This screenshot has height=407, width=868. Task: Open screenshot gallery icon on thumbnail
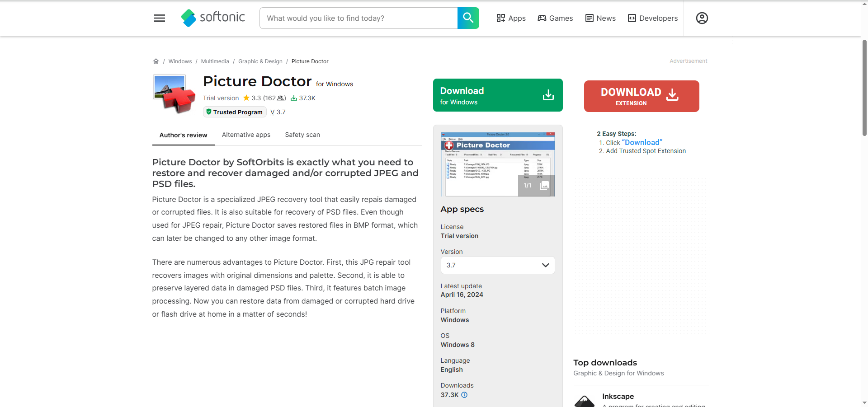(x=544, y=186)
